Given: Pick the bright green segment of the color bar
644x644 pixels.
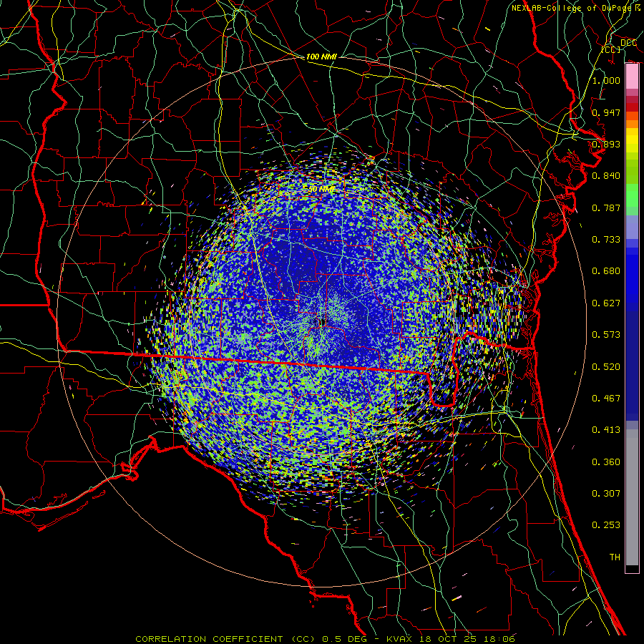Looking at the screenshot, I should point(632,195).
